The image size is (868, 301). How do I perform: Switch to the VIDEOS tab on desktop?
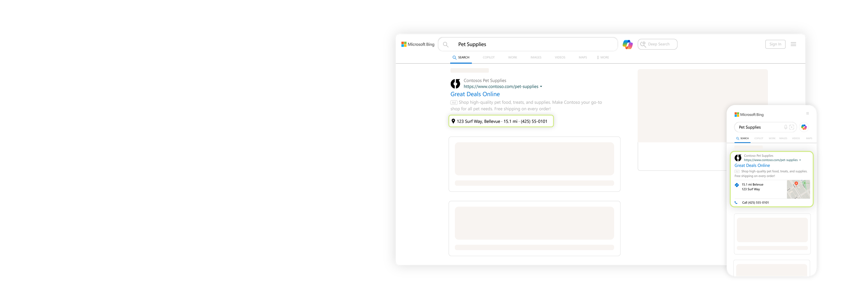click(560, 57)
